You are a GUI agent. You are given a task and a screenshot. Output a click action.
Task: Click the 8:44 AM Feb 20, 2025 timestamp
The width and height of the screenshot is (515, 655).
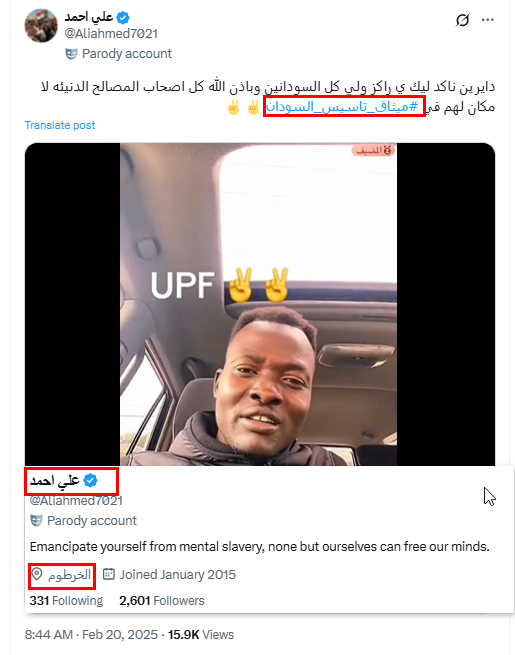(x=91, y=635)
